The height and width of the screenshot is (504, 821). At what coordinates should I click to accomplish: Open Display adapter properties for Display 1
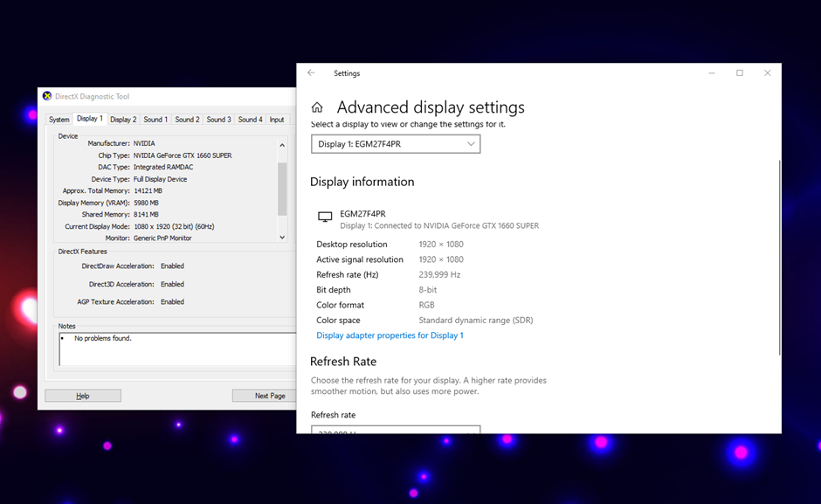(x=390, y=335)
